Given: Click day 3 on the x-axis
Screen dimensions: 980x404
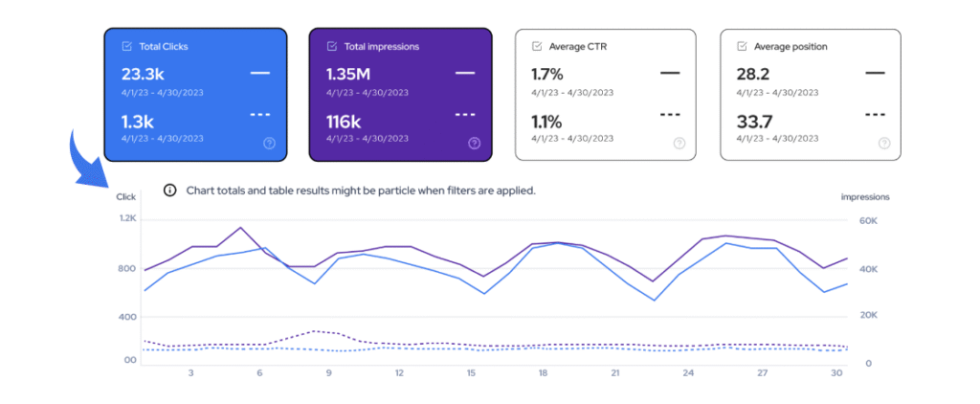Looking at the screenshot, I should pyautogui.click(x=190, y=372).
